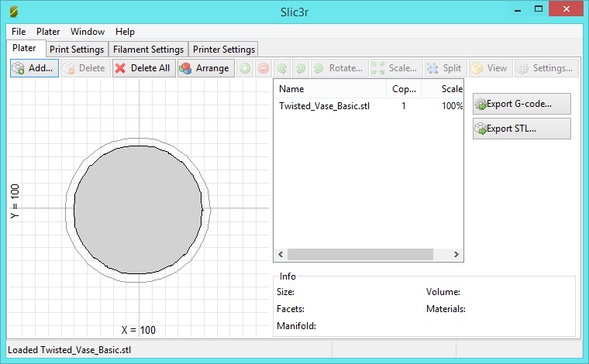589x364 pixels.
Task: Open the Window menu
Action: click(x=88, y=32)
